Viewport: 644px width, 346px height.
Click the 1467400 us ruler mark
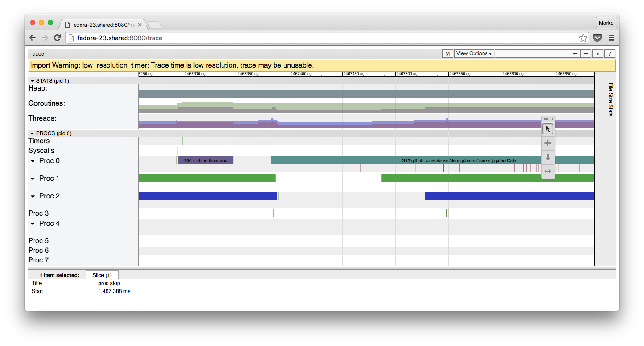click(x=301, y=74)
